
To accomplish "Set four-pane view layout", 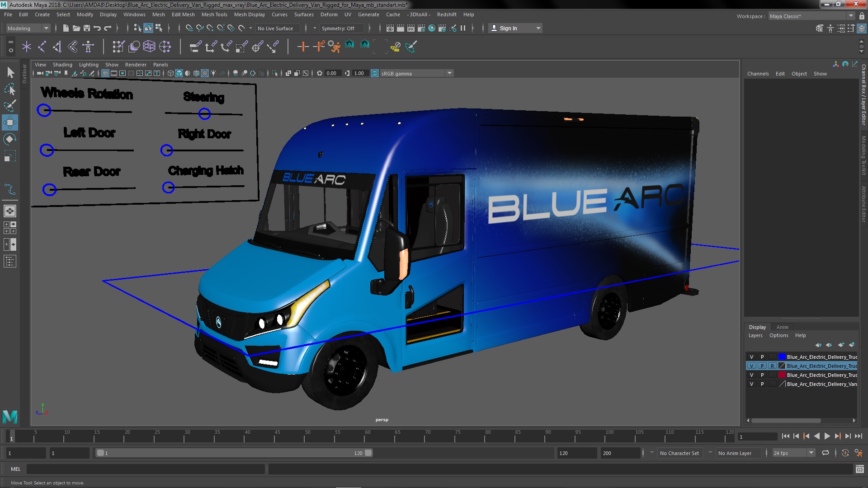I will (10, 228).
